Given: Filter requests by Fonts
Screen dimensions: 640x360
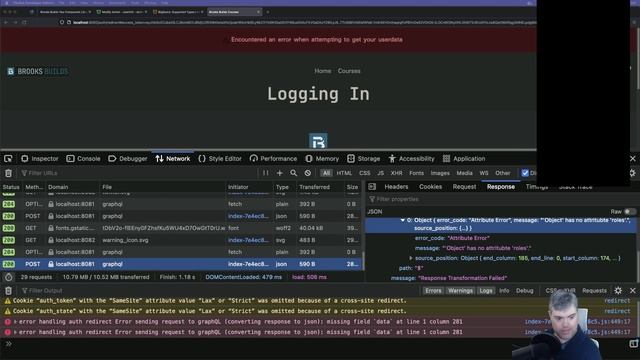Looking at the screenshot, I should tap(416, 173).
